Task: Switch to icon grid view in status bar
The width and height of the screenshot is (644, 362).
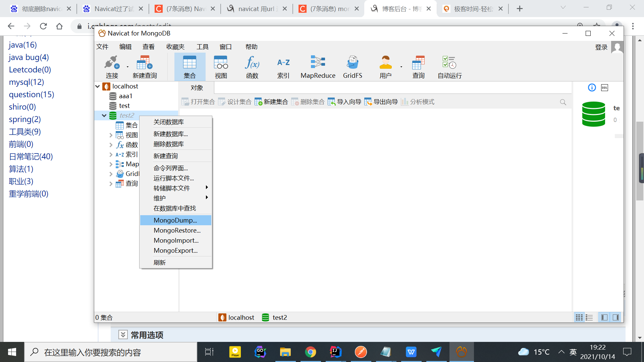Action: [579, 317]
